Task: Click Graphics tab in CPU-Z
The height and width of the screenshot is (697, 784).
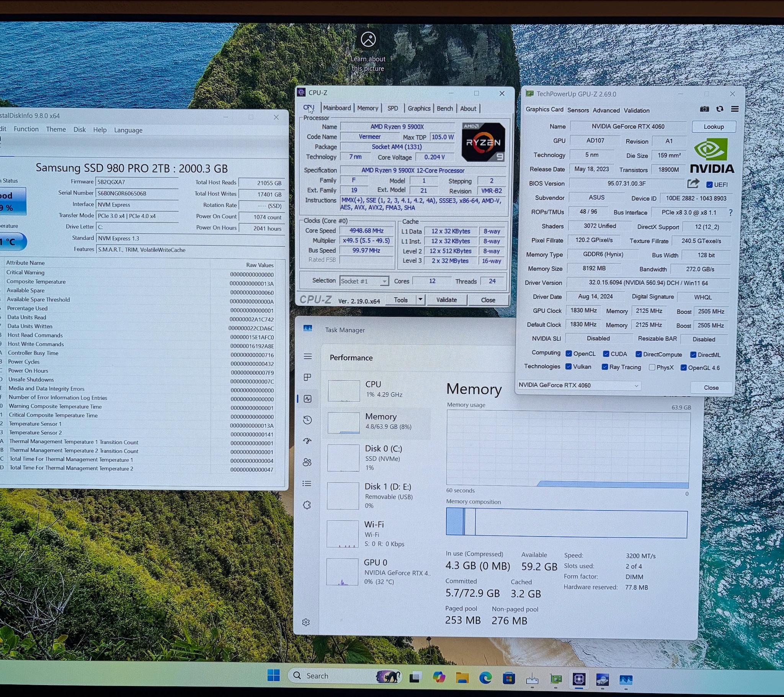Action: pos(419,109)
